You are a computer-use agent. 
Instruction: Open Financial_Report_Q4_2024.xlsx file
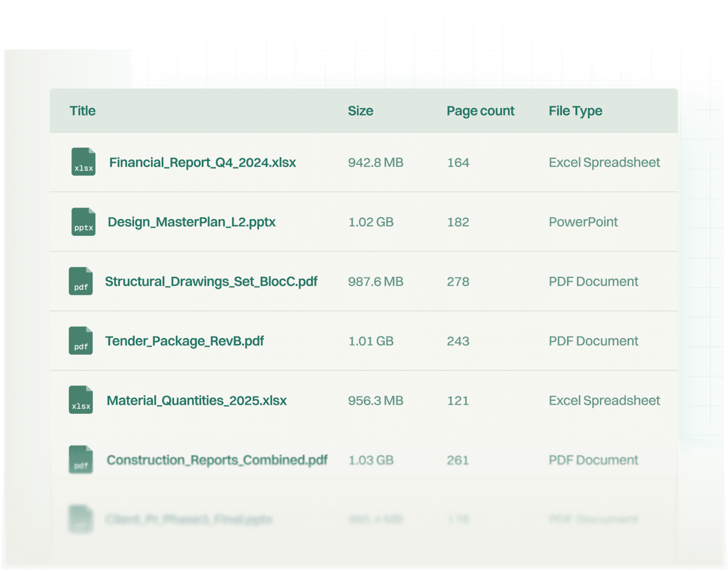click(x=203, y=163)
